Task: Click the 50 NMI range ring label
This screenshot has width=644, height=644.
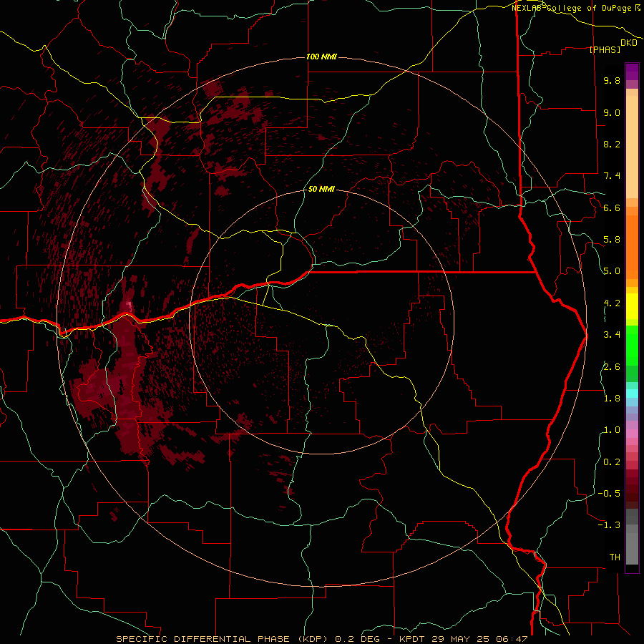Action: point(321,190)
